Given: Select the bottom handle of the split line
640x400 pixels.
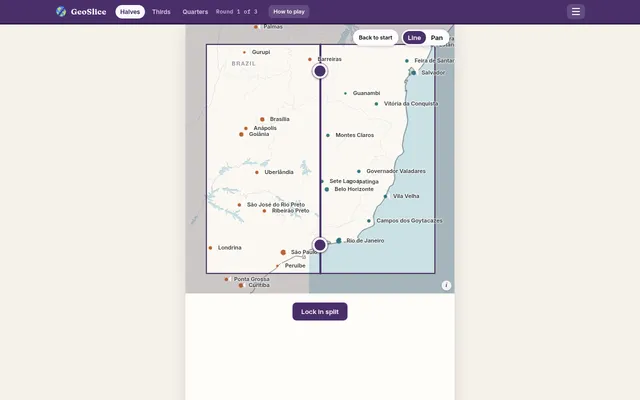Looking at the screenshot, I should point(320,245).
